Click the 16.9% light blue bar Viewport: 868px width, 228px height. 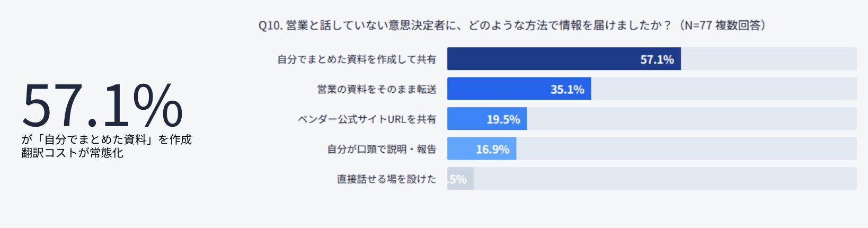click(x=482, y=149)
